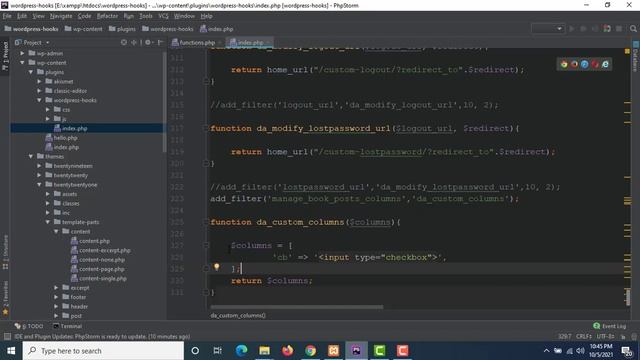This screenshot has width=640, height=360.
Task: Open in Internet Explorer preview icon
Action: click(x=605, y=64)
